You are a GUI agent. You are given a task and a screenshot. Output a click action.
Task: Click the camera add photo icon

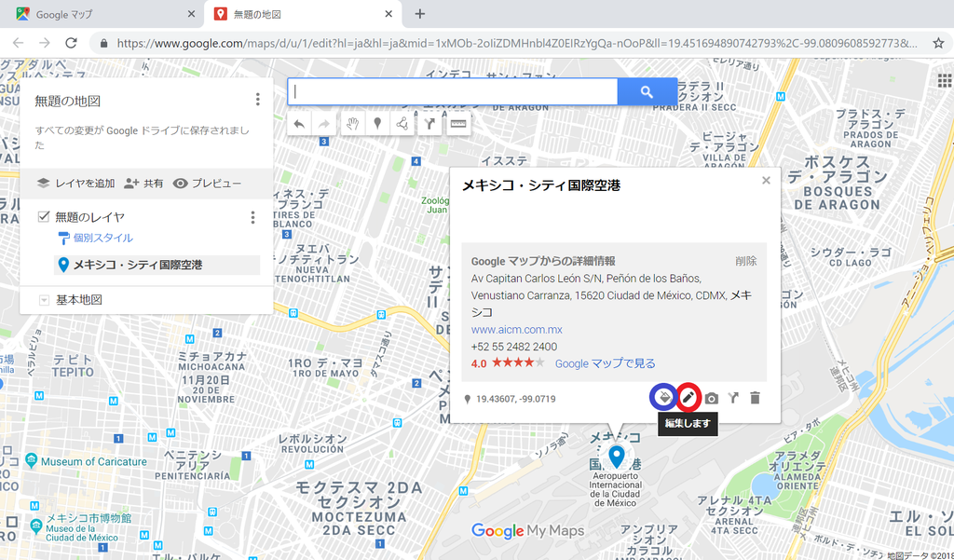pyautogui.click(x=711, y=398)
